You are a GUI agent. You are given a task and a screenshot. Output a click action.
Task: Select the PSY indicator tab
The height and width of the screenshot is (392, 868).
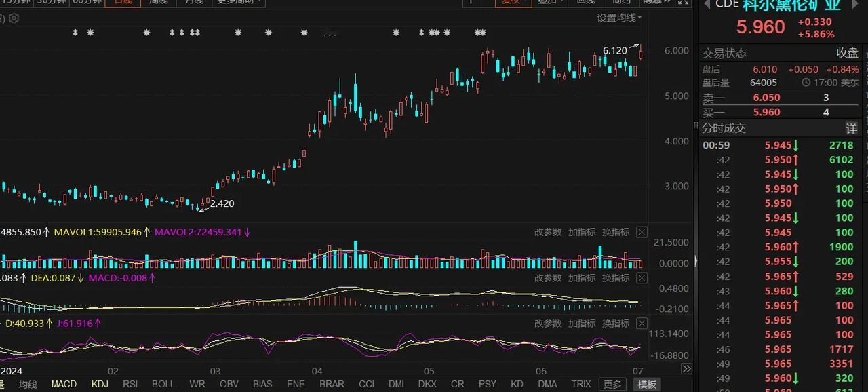tap(488, 385)
